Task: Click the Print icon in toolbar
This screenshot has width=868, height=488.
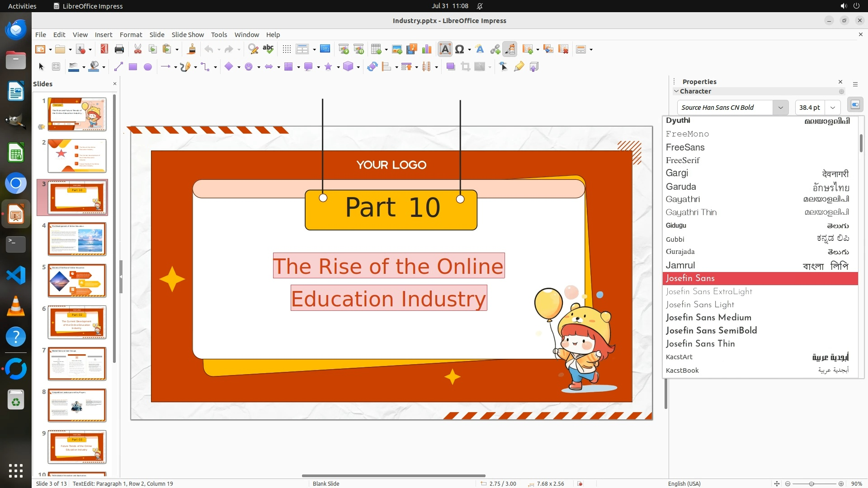Action: [119, 49]
